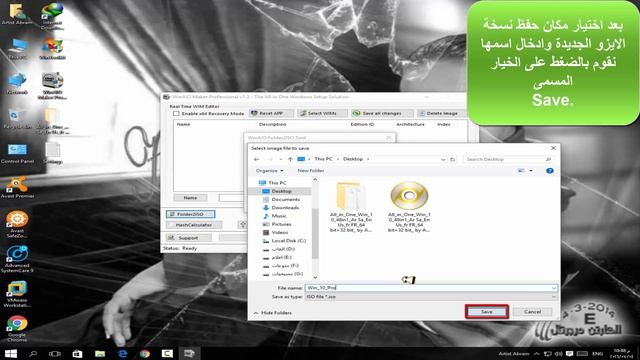Go up one folder level in save dialog

click(x=290, y=159)
